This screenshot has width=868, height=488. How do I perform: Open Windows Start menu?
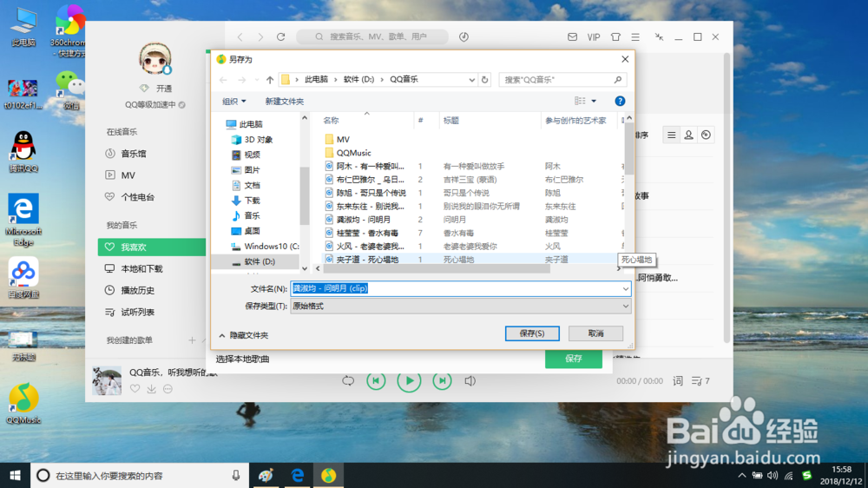coord(15,475)
